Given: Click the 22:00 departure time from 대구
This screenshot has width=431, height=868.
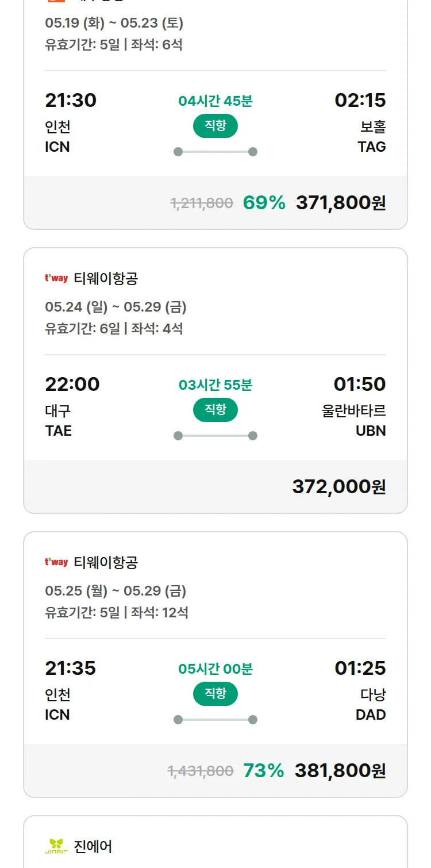Looking at the screenshot, I should (x=72, y=384).
